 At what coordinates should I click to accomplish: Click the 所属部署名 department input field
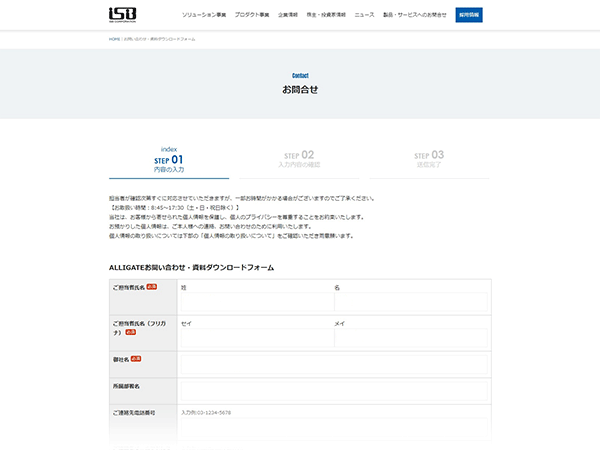(332, 390)
